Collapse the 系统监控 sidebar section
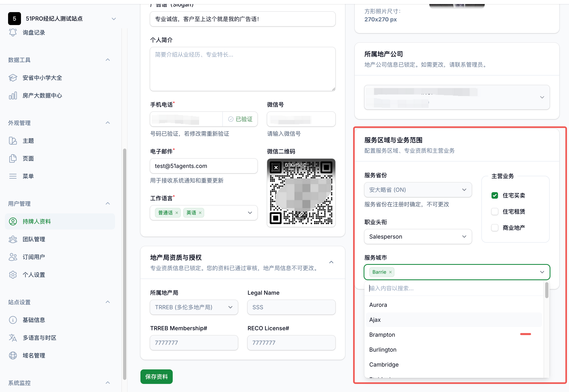The height and width of the screenshot is (392, 569). 108,383
